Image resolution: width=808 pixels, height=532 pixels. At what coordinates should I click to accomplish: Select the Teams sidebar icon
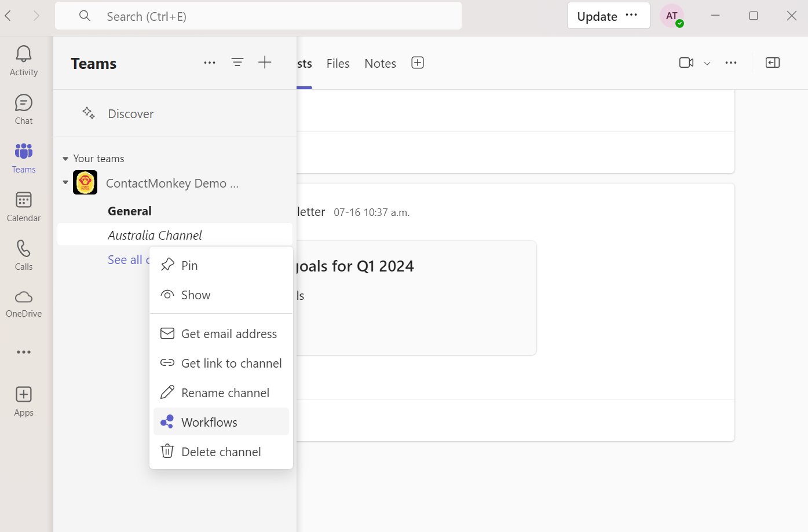[x=24, y=158]
